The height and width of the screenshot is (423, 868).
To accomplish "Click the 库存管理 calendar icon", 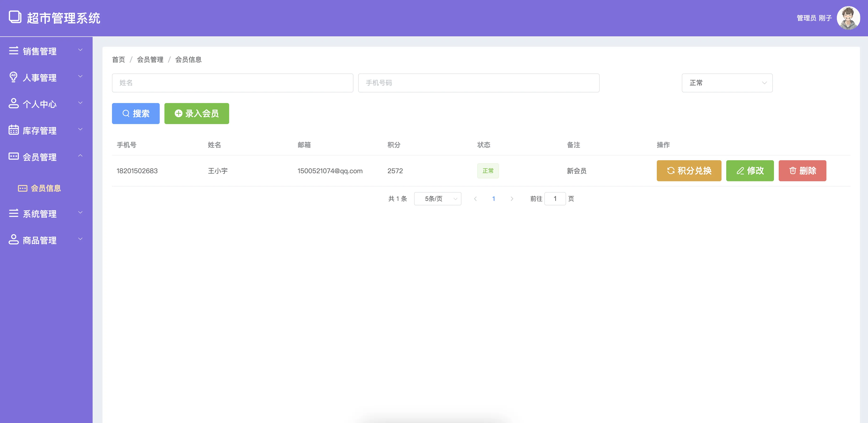I will [x=13, y=130].
